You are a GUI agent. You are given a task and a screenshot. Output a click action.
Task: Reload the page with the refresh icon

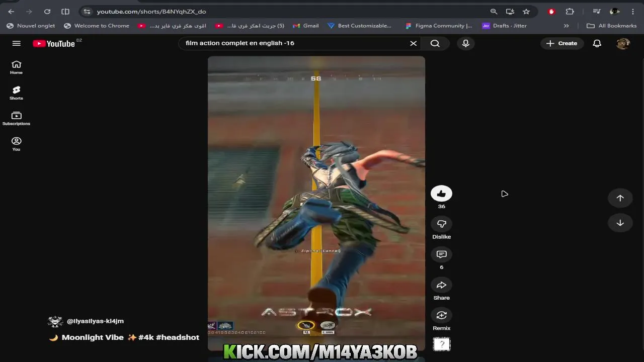click(x=47, y=12)
